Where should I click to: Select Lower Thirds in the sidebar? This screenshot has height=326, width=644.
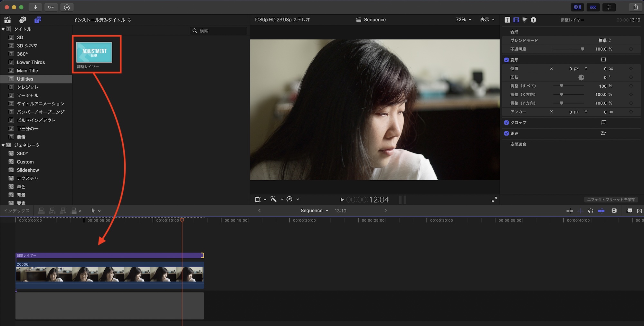(31, 62)
